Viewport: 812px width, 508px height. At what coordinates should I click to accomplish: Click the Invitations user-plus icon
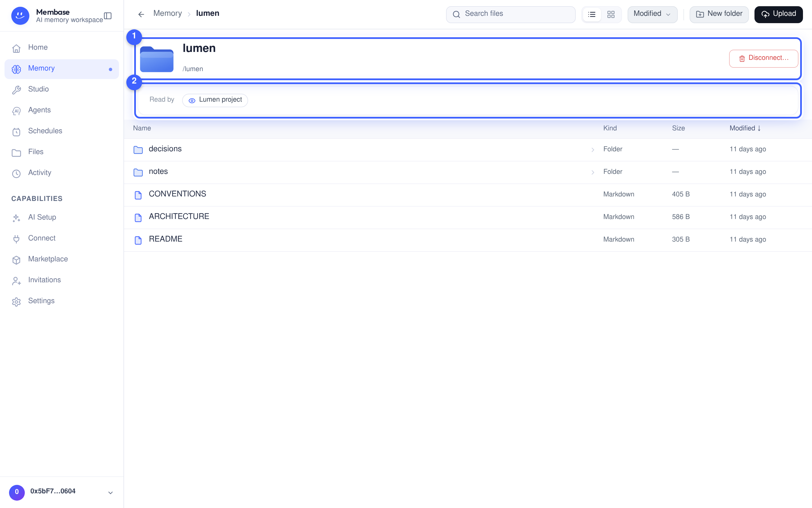16,280
